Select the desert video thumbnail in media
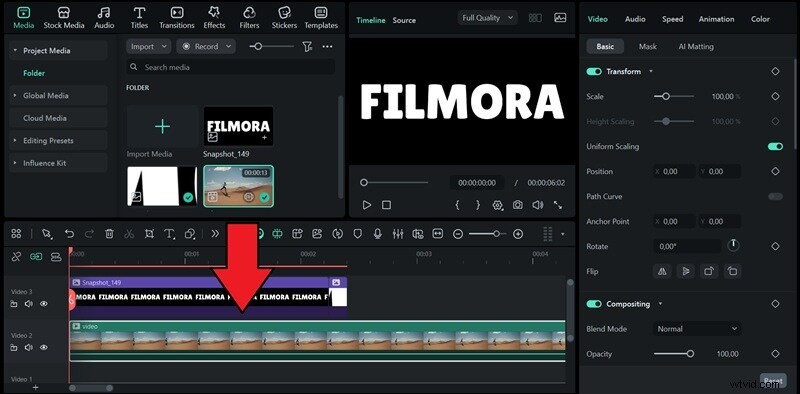Image resolution: width=800 pixels, height=394 pixels. coord(238,186)
